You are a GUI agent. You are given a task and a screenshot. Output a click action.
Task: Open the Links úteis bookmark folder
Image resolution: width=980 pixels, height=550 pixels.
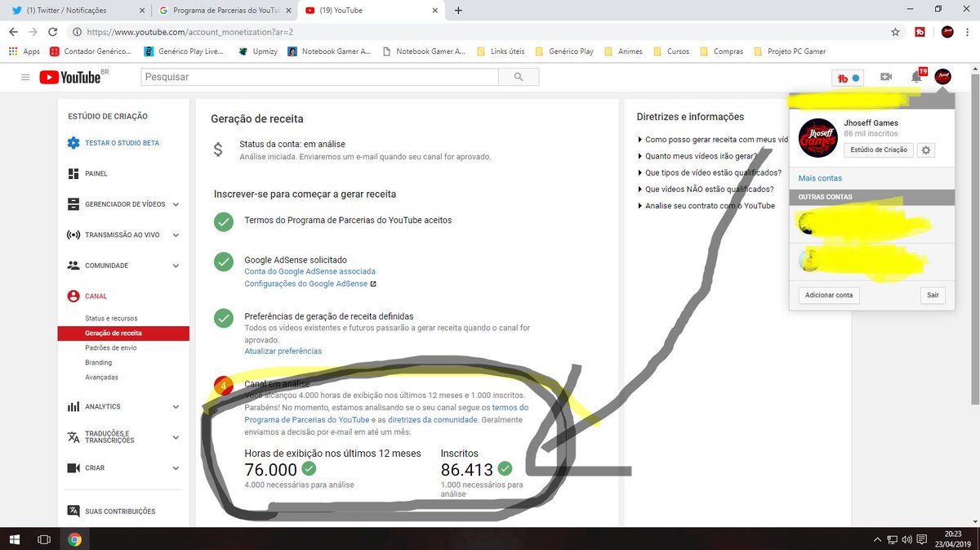pos(501,51)
